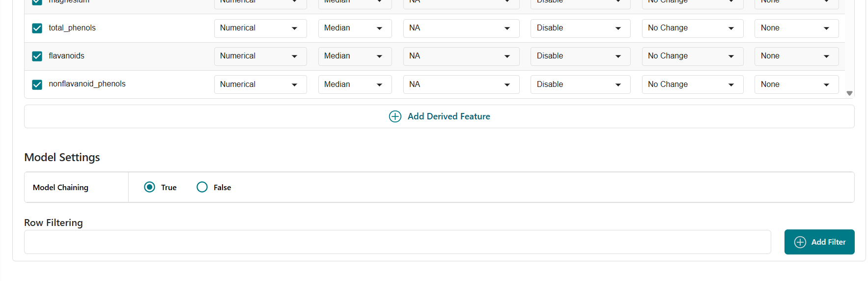Open the Disable dropdown for total_phenols
This screenshot has width=868, height=281.
click(580, 28)
